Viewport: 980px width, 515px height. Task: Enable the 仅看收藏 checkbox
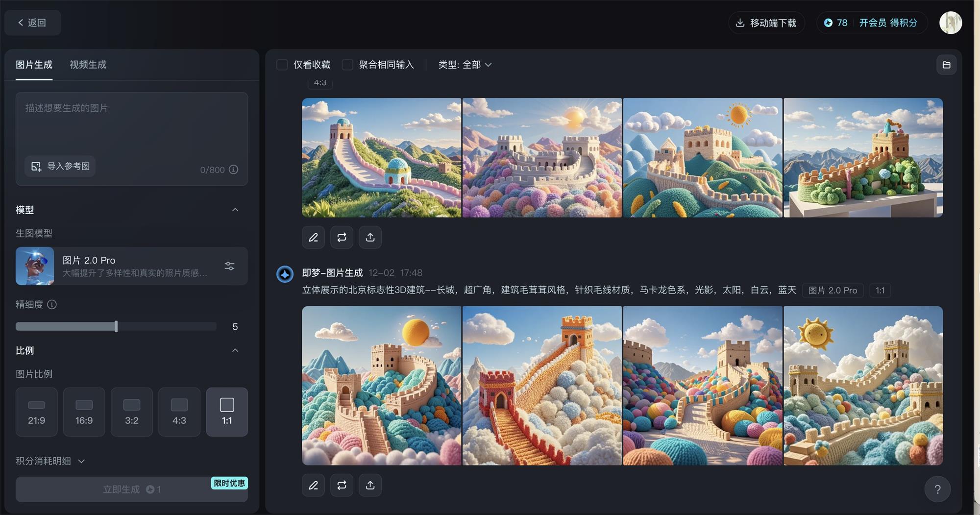click(x=282, y=65)
